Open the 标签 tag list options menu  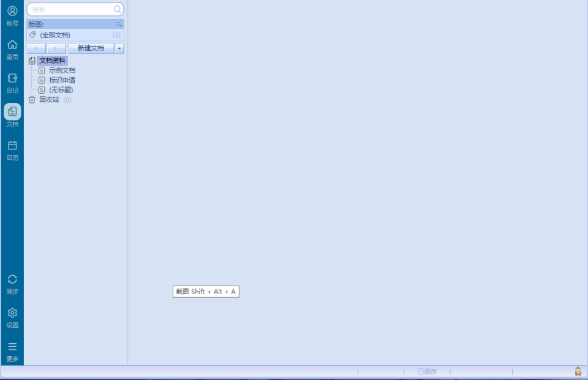[119, 24]
